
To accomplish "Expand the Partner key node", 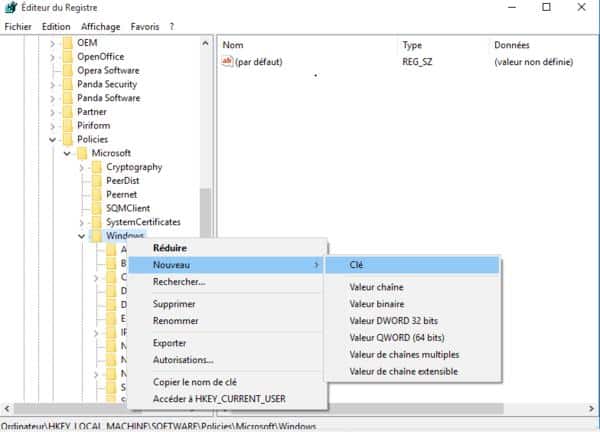I will (52, 112).
